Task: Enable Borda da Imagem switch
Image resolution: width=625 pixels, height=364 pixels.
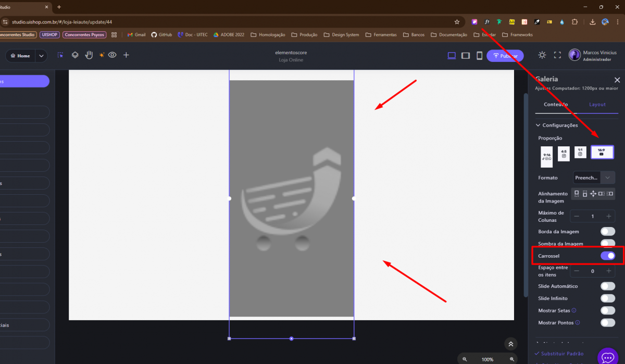Action: (607, 231)
